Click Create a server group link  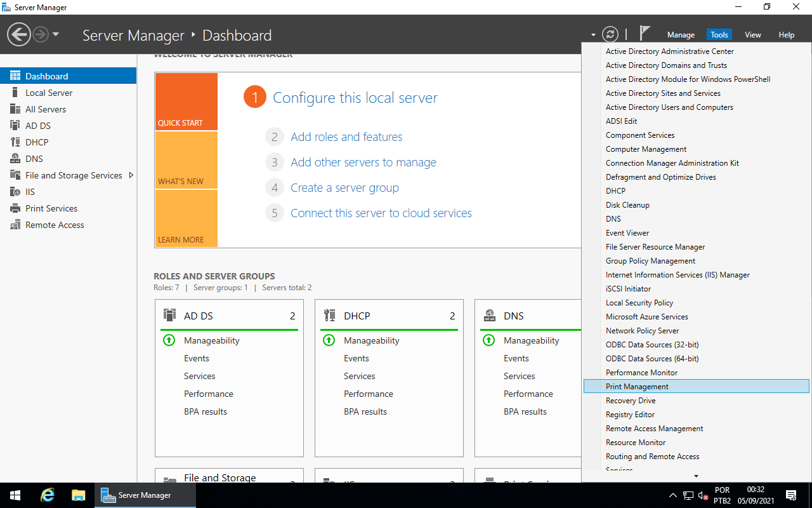344,187
